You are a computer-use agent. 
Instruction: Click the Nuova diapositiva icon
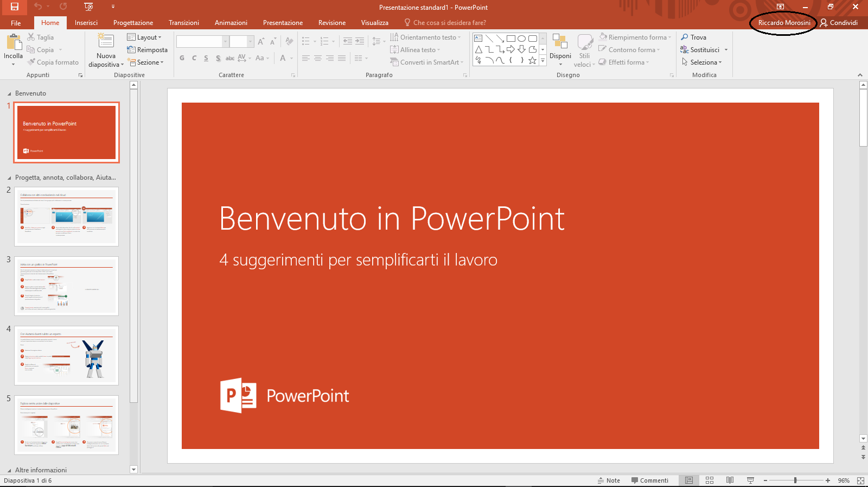pos(106,42)
